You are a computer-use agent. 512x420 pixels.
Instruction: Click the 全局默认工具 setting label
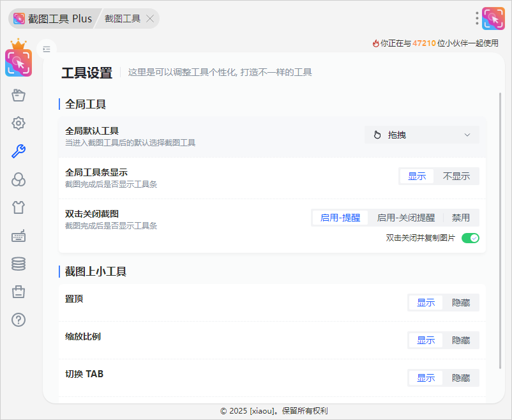[92, 131]
